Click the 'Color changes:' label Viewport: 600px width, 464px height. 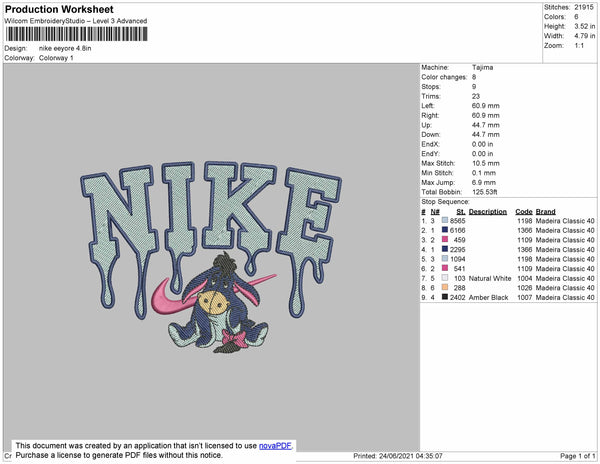point(444,77)
